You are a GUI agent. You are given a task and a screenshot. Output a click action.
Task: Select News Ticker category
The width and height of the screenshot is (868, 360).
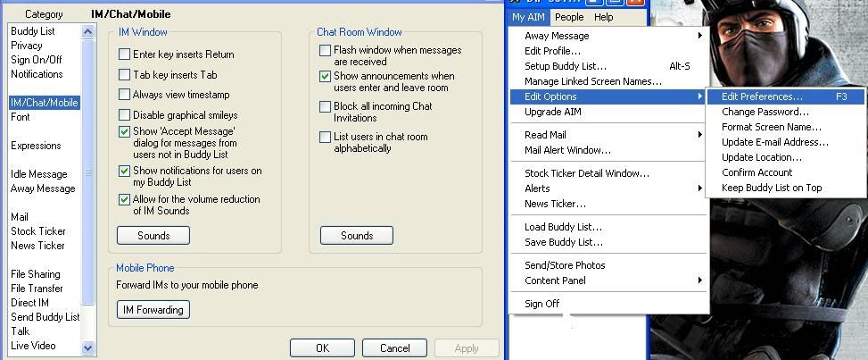(x=37, y=245)
